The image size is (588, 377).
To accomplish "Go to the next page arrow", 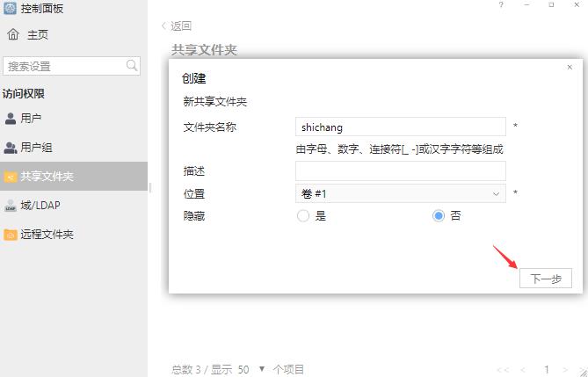I will click(x=567, y=370).
